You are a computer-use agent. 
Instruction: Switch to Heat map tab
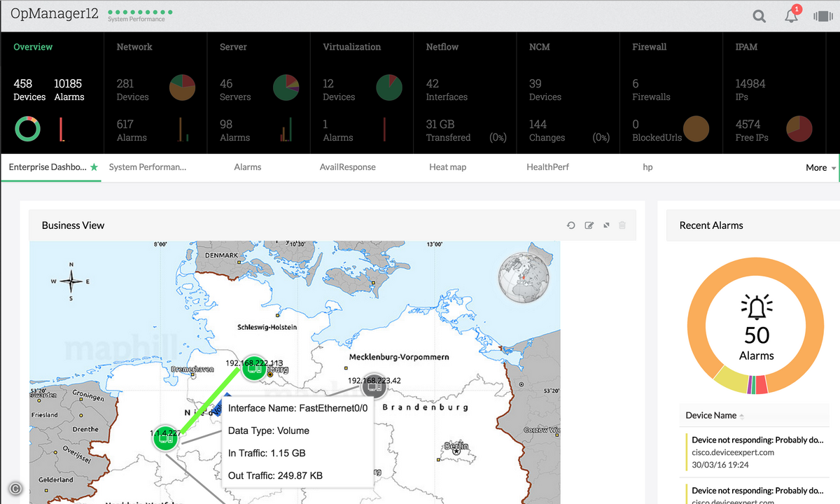[448, 167]
